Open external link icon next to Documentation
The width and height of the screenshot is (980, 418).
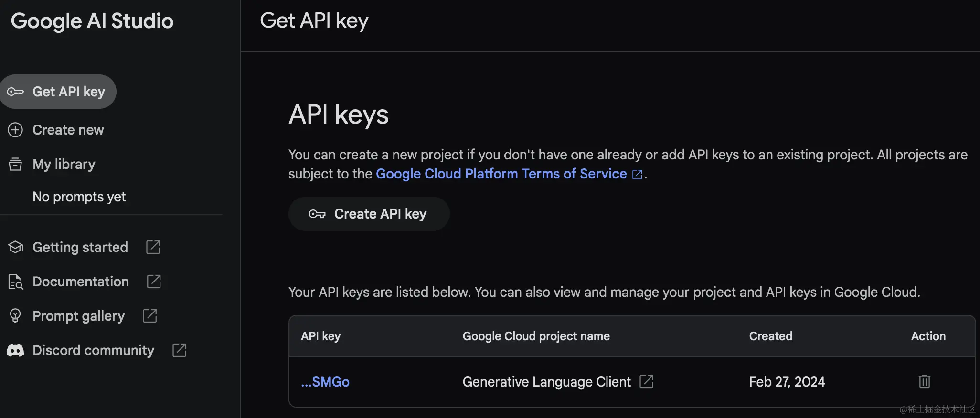tap(154, 282)
